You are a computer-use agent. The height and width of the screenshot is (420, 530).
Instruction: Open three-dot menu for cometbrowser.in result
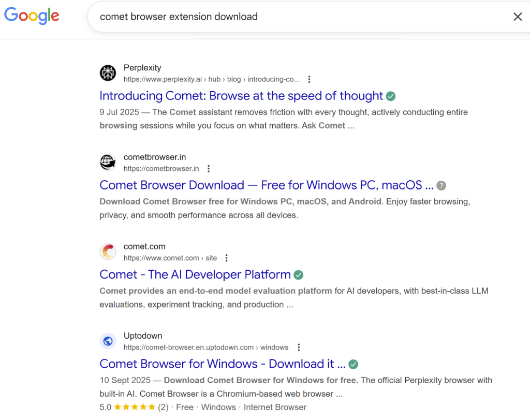pos(209,168)
